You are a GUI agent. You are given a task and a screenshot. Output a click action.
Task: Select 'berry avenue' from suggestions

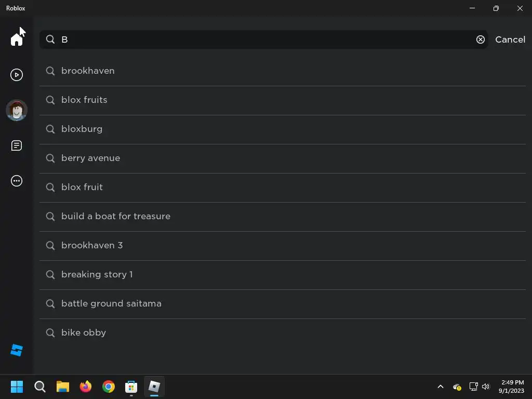click(283, 158)
